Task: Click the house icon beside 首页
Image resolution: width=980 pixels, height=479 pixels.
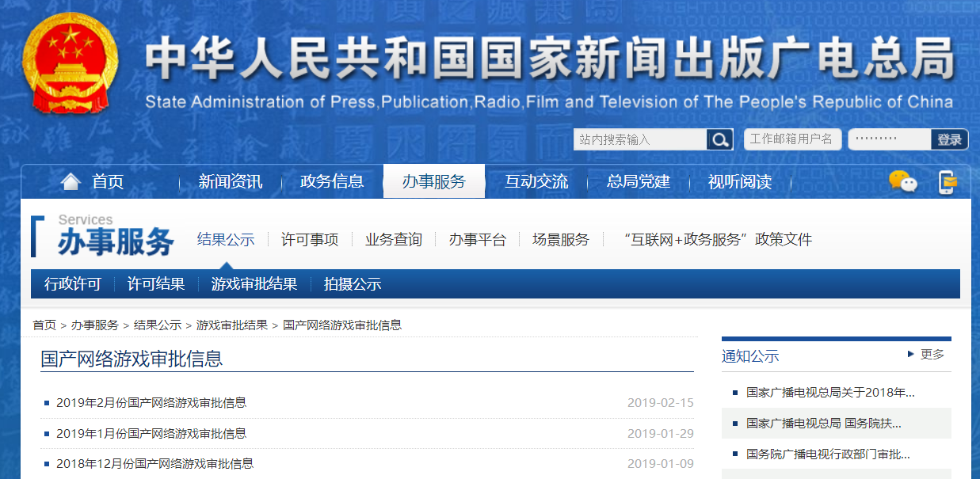Action: click(x=71, y=182)
